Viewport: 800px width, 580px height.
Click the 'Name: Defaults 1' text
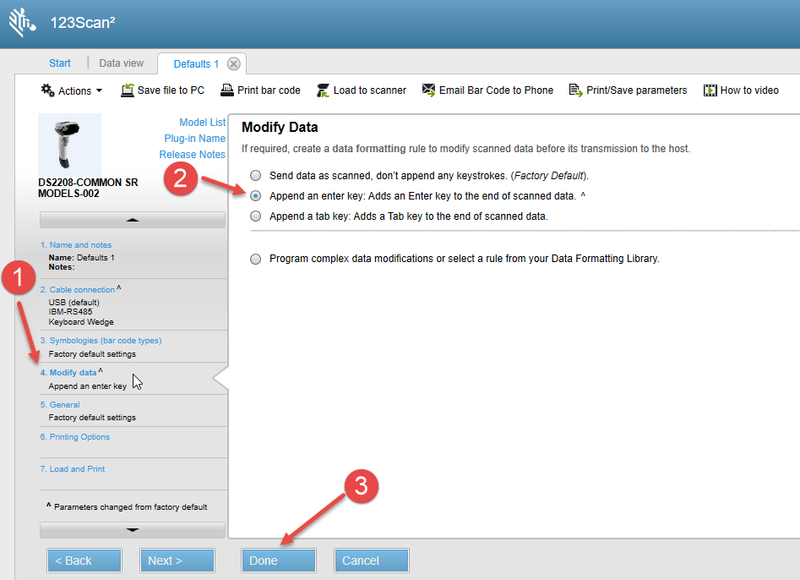[82, 258]
